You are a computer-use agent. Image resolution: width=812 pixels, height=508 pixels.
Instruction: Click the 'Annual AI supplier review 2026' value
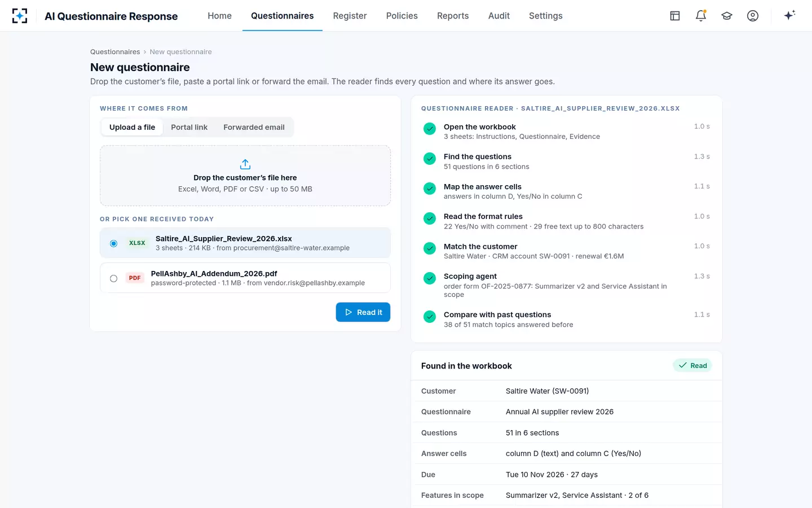pos(559,412)
